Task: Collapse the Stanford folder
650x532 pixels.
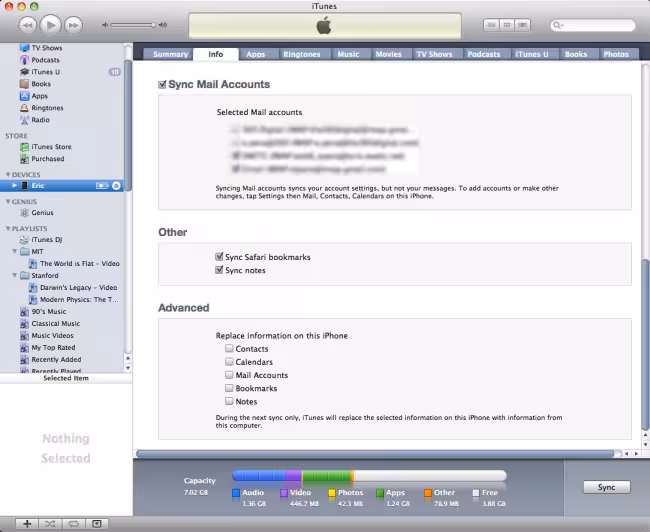Action: 15,275
